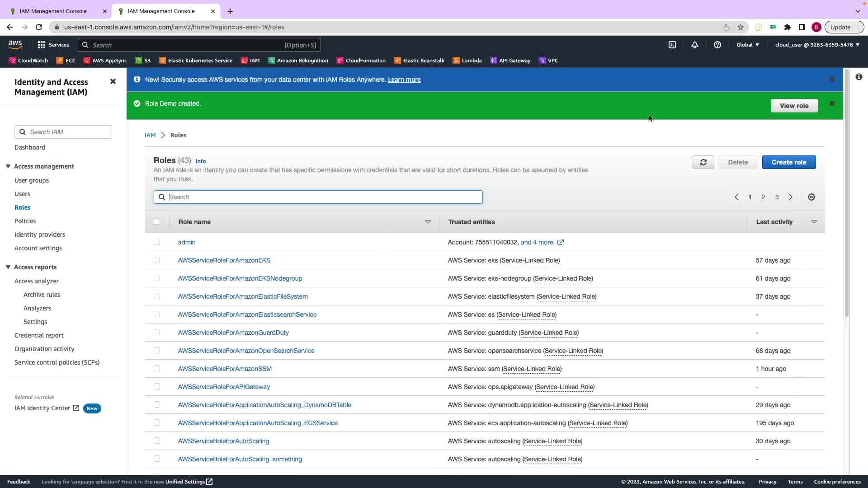Image resolution: width=868 pixels, height=488 pixels.
Task: Click the roles search field
Action: click(x=318, y=197)
